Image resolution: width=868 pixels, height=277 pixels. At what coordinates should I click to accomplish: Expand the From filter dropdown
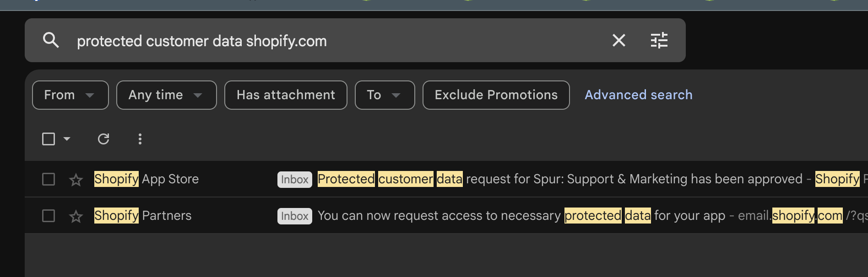pyautogui.click(x=70, y=95)
